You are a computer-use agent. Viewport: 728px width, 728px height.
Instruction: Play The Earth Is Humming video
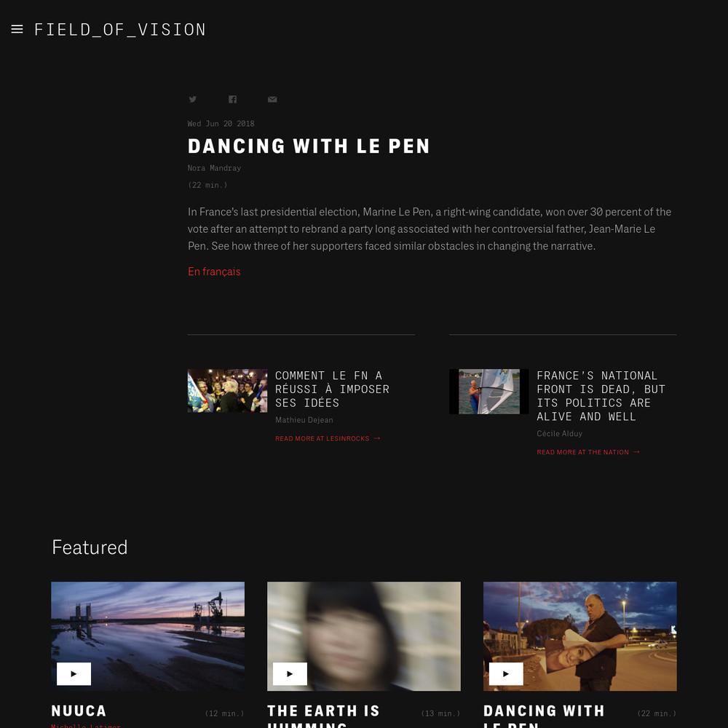click(x=290, y=673)
